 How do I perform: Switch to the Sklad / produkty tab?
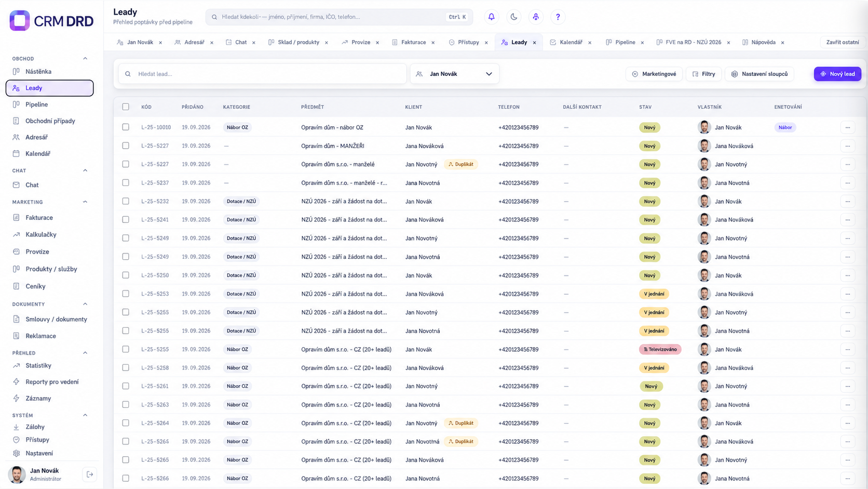[298, 43]
